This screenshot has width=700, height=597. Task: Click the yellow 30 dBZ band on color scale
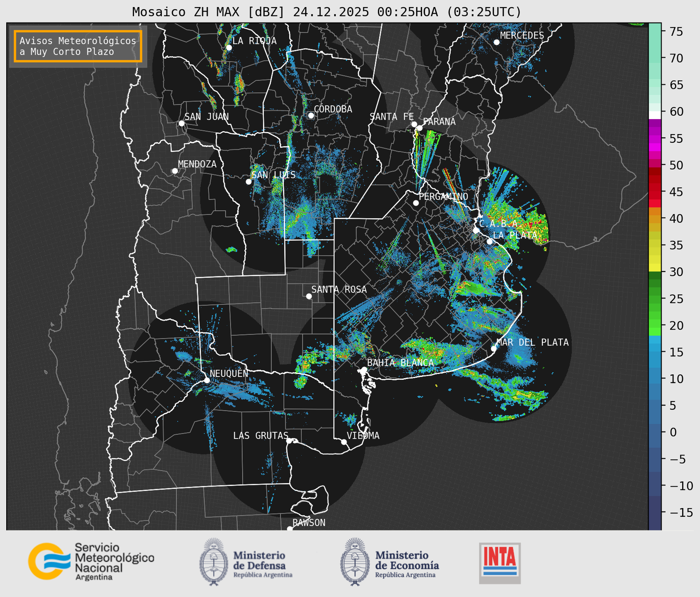coord(654,268)
